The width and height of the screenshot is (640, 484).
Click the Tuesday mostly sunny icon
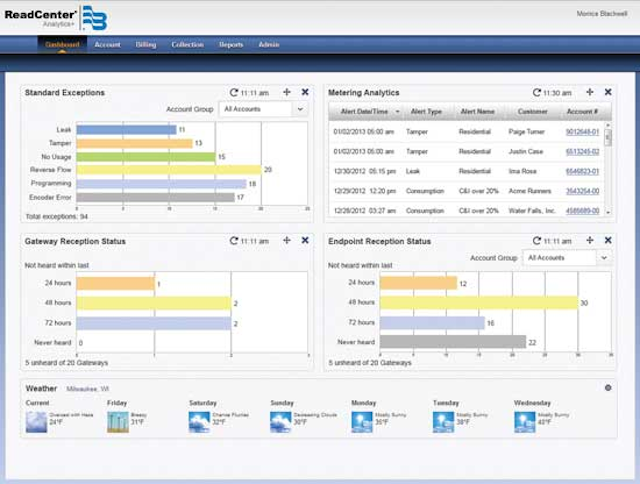coord(443,422)
